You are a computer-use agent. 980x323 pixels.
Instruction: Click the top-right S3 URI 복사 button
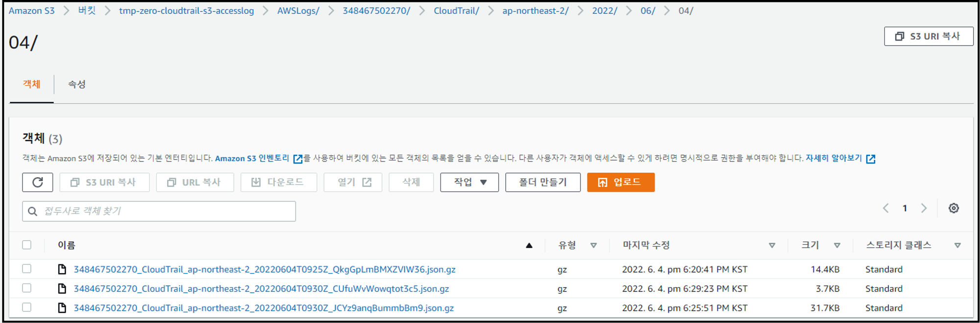[929, 36]
